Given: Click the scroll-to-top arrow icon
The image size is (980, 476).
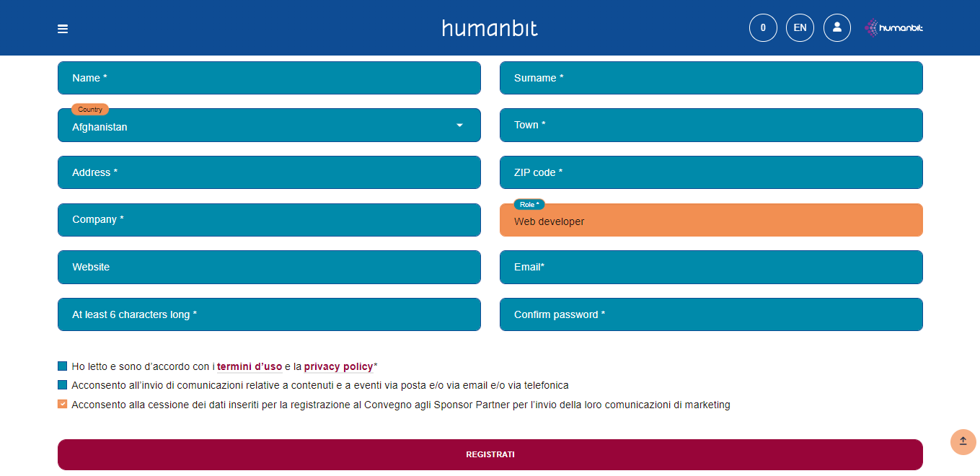Looking at the screenshot, I should [963, 442].
